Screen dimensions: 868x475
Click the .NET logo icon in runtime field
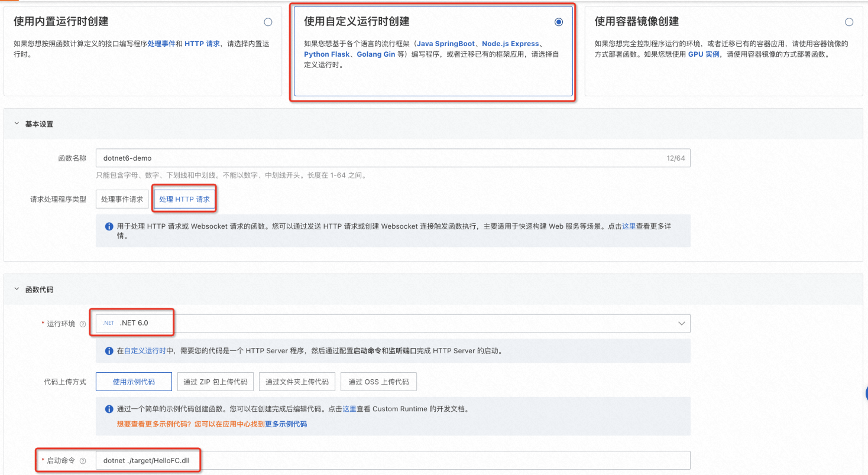[109, 323]
